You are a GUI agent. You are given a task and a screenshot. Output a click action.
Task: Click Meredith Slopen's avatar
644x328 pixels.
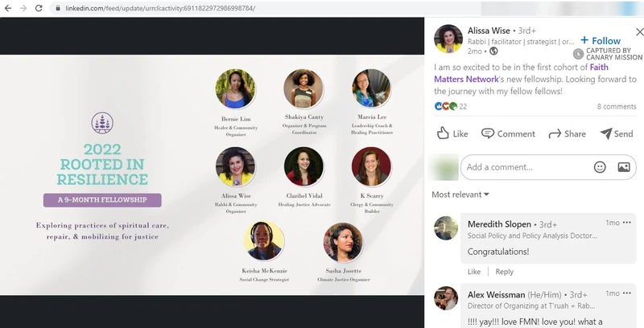(x=446, y=228)
